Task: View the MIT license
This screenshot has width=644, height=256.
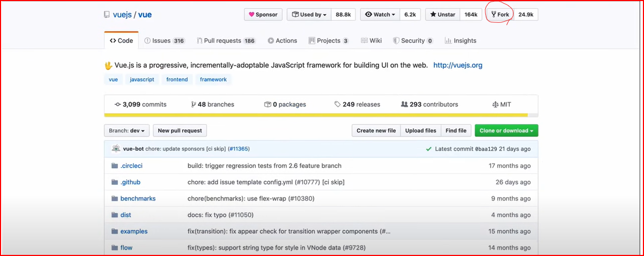Action: coord(502,104)
